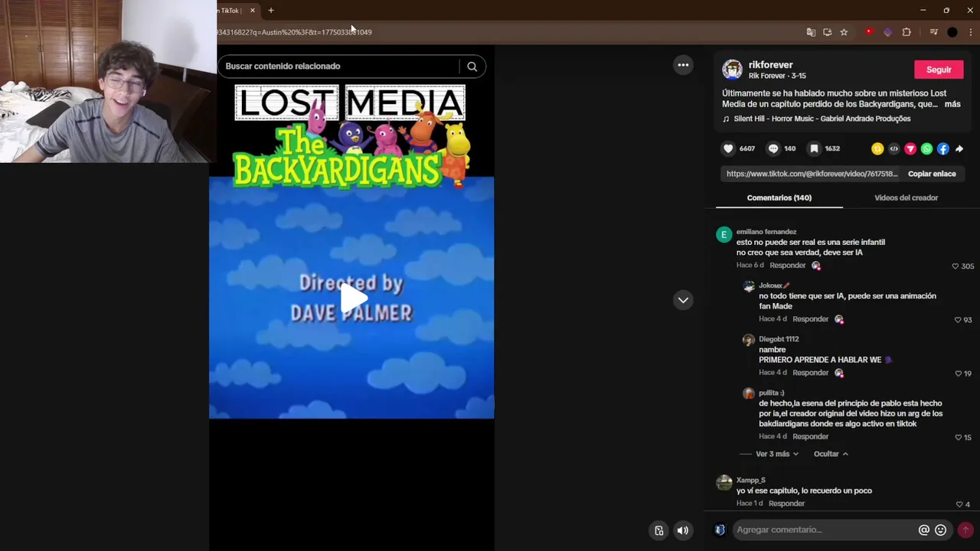Viewport: 980px width, 551px height.
Task: Click the translate page icon in address bar
Action: (811, 32)
